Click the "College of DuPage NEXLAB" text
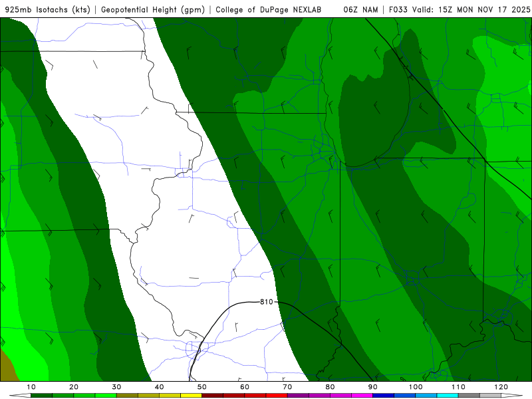532x399 pixels. [x=269, y=9]
